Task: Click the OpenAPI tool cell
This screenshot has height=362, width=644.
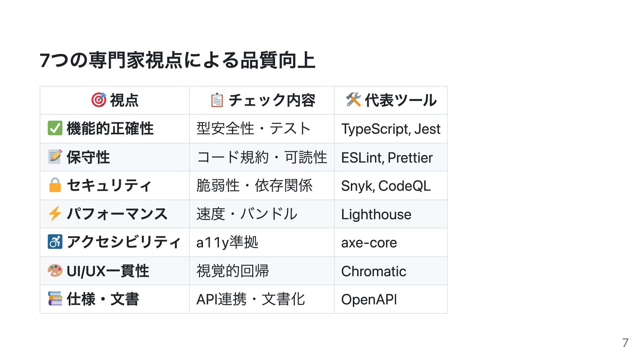Action: [391, 299]
